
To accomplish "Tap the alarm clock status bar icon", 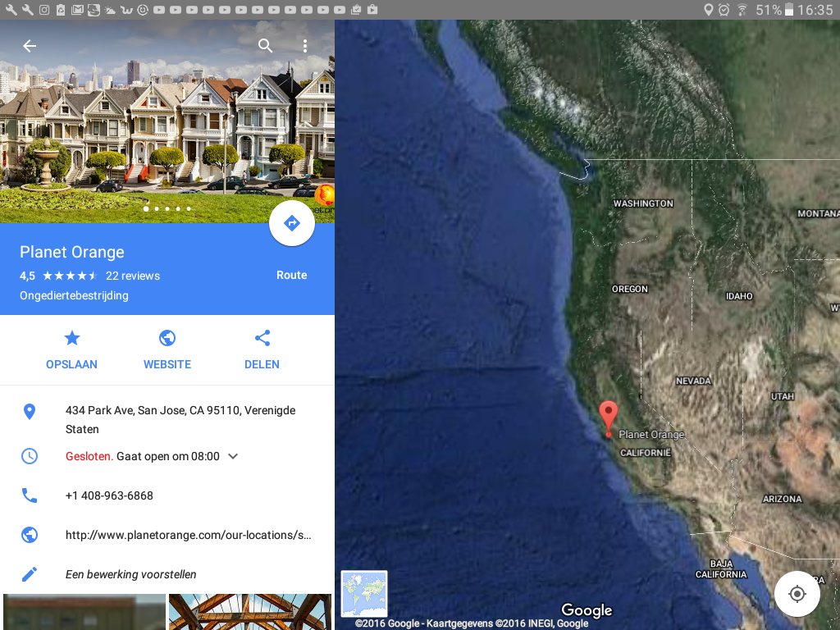I will [x=724, y=10].
